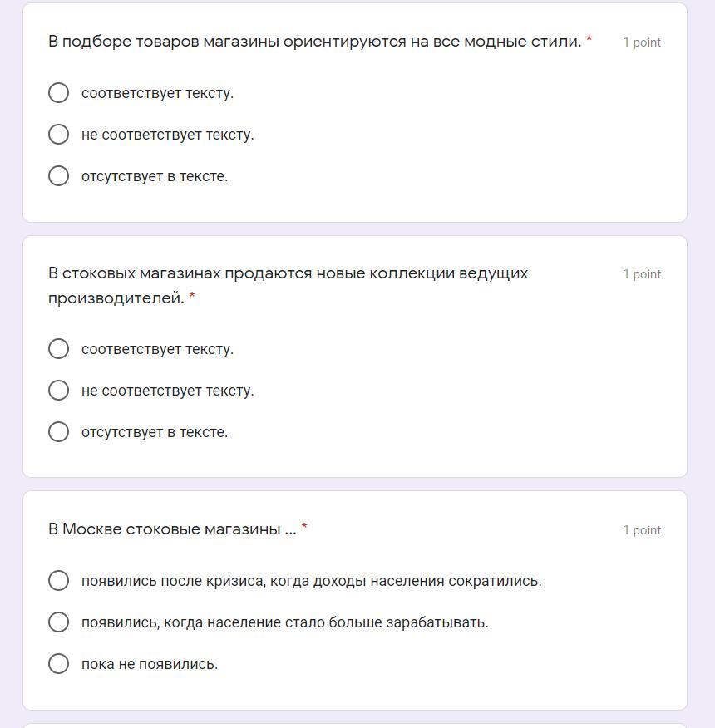Click label text 'появились, когда население стало больше зарабатывать.'

[285, 622]
